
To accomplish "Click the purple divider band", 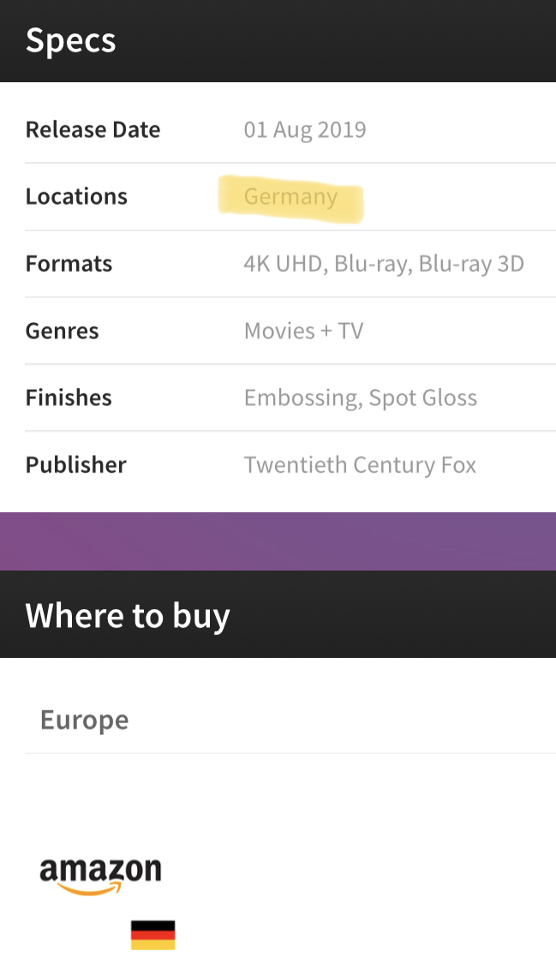I will tap(278, 541).
